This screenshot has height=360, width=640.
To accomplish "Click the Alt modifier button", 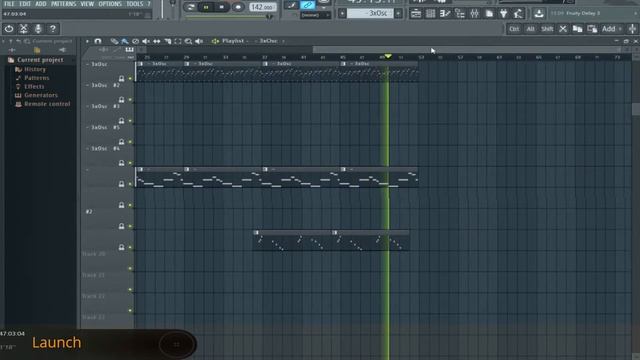I will (530, 29).
